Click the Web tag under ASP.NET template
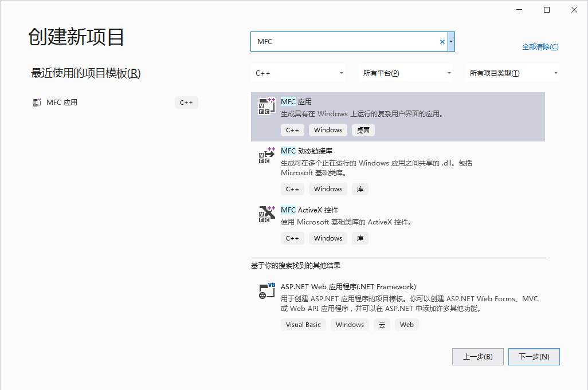This screenshot has height=390, width=588. pos(406,324)
